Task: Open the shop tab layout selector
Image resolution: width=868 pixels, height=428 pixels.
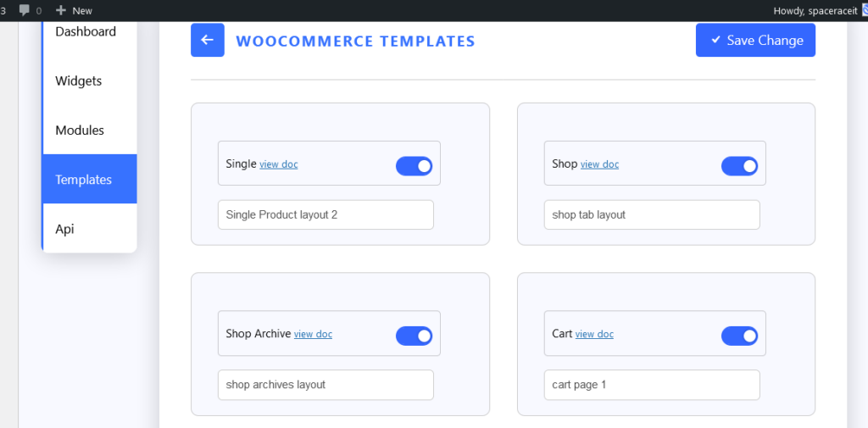Action: [x=652, y=214]
